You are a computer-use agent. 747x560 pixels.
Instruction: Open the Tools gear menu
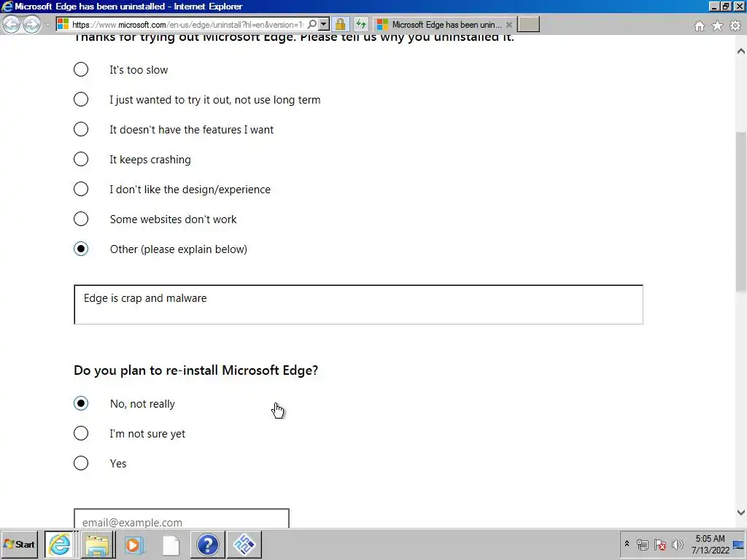(x=735, y=26)
